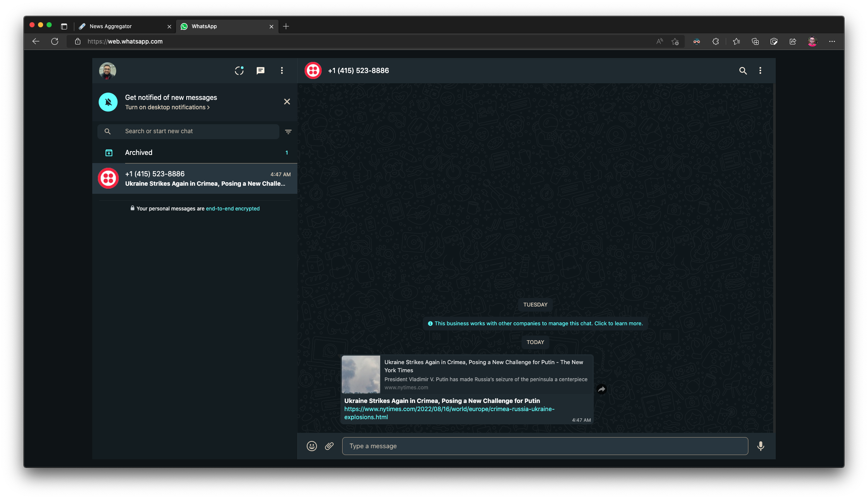The height and width of the screenshot is (499, 868).
Task: Open the nytimes.com article URL
Action: (x=449, y=413)
